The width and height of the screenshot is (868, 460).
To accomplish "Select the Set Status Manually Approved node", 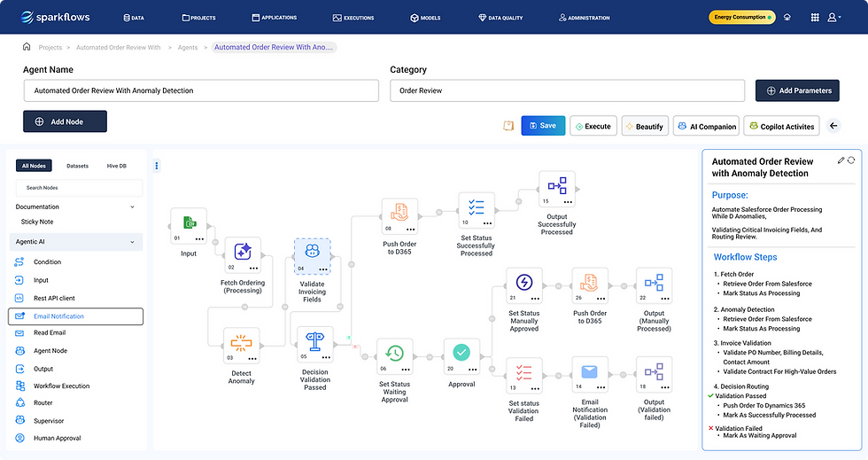I will pyautogui.click(x=524, y=285).
